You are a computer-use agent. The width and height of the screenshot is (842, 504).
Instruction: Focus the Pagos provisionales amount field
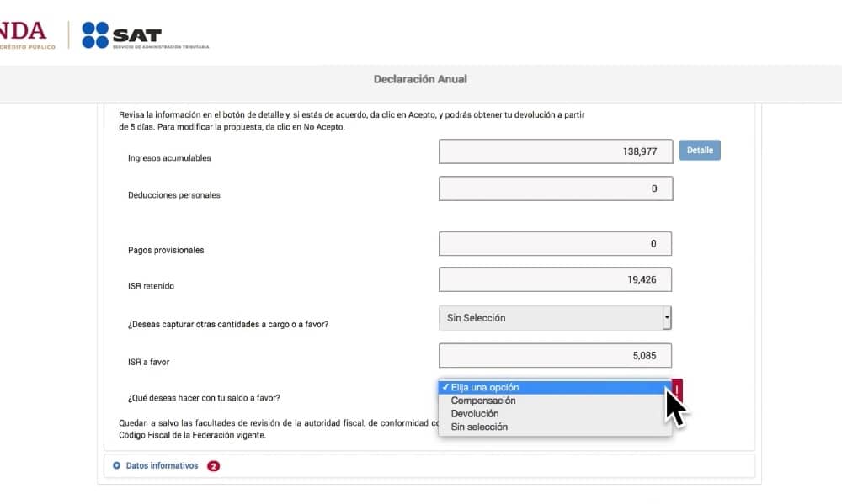pyautogui.click(x=556, y=244)
